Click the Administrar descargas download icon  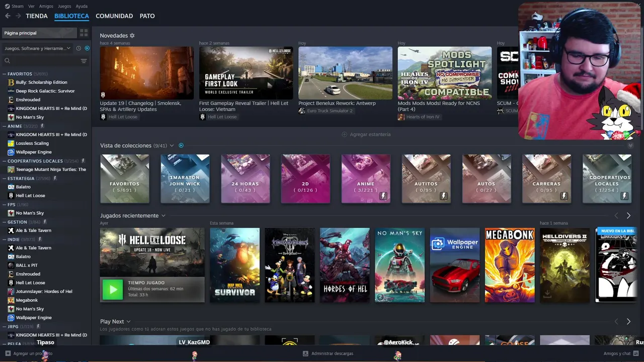[x=305, y=353]
